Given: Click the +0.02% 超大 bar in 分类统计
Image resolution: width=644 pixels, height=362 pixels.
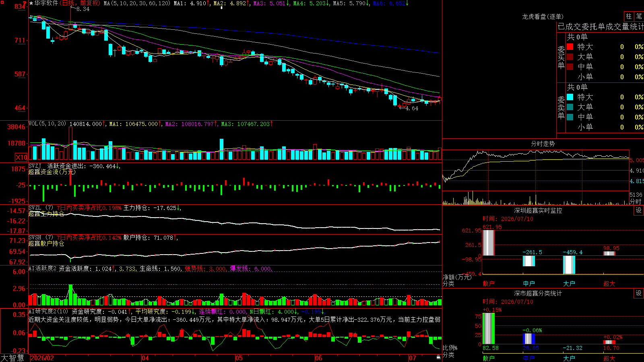Looking at the screenshot, I should (609, 342).
